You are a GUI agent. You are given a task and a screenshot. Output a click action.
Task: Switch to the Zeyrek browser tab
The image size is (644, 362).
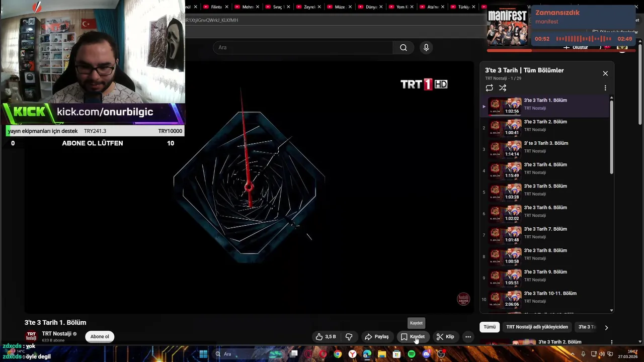click(x=310, y=7)
